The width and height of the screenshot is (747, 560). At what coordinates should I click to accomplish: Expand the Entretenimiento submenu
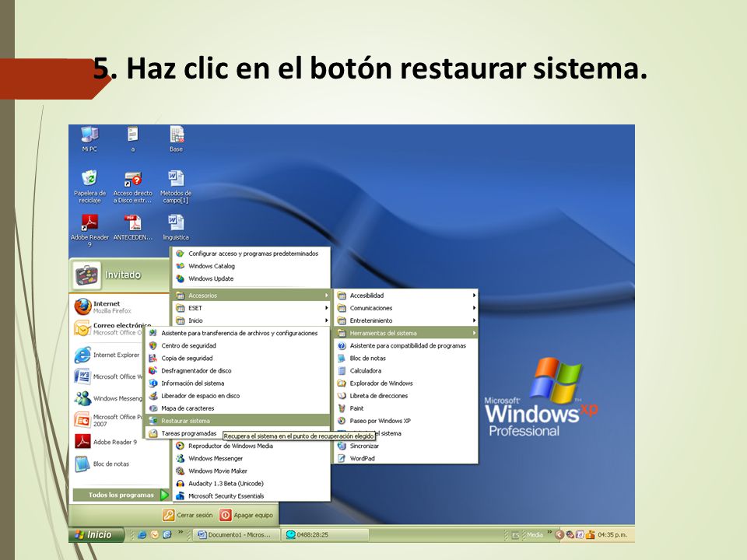pyautogui.click(x=406, y=320)
